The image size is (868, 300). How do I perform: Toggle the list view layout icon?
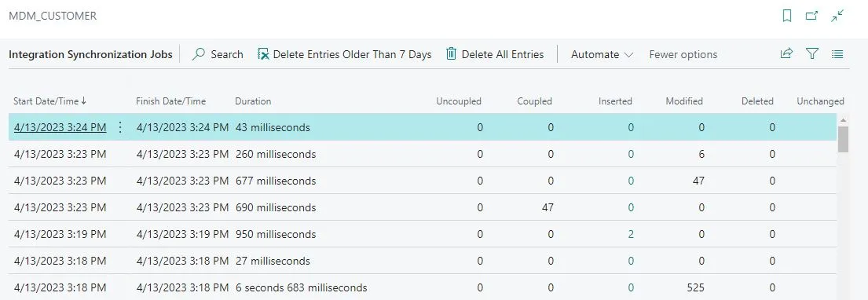tap(837, 53)
